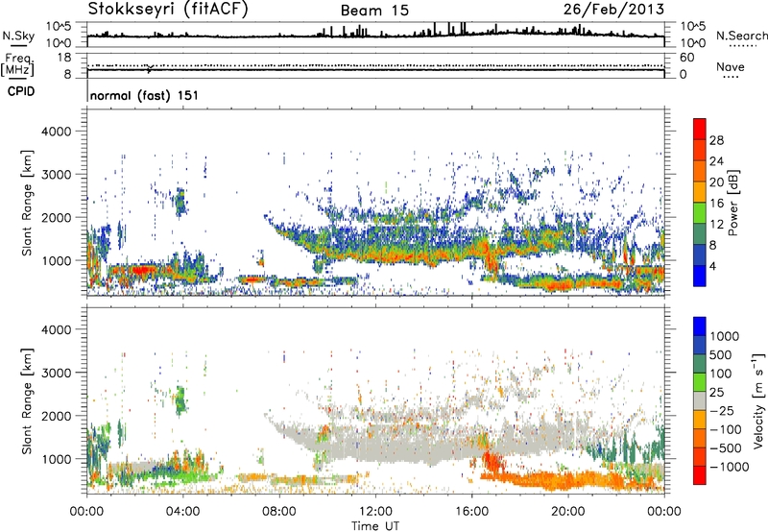The width and height of the screenshot is (768, 532).
Task: Click the '4000' tick of the power panel
Action: (x=56, y=132)
